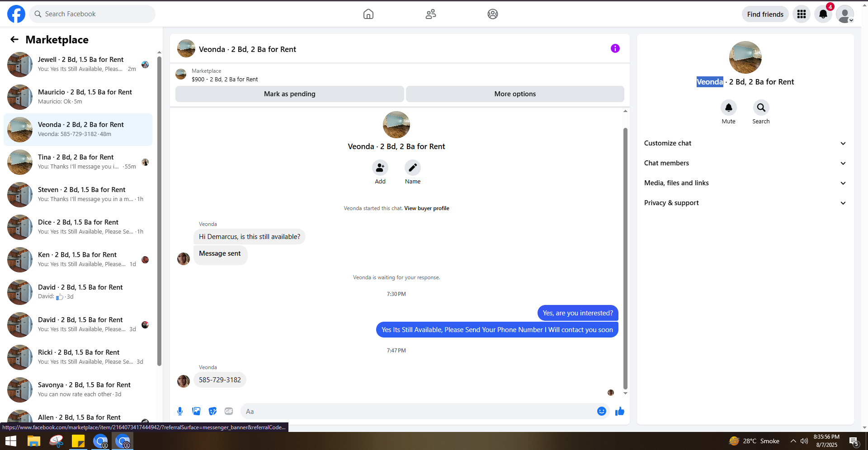The image size is (868, 450).
Task: Open the notifications bell
Action: 823,14
